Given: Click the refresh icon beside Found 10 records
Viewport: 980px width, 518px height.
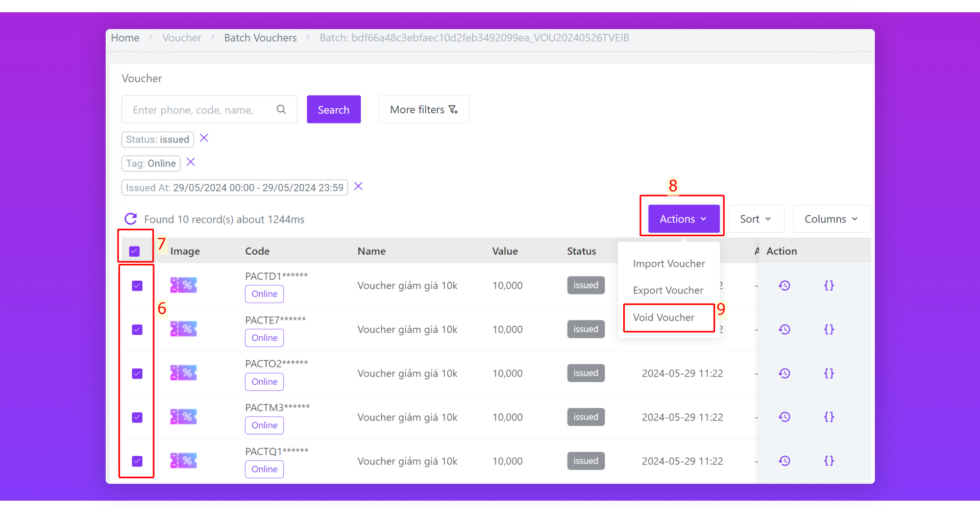Looking at the screenshot, I should click(x=131, y=219).
